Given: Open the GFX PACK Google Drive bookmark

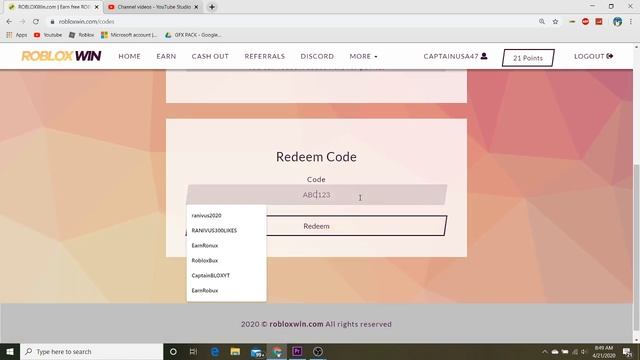Looking at the screenshot, I should coord(193,35).
